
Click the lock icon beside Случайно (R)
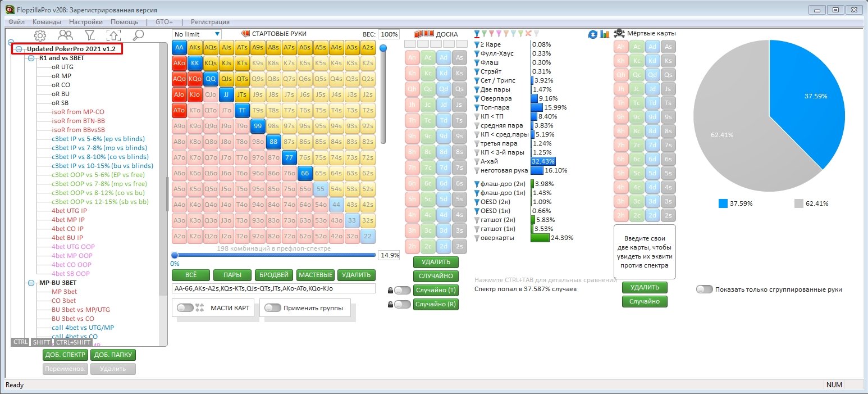point(390,304)
